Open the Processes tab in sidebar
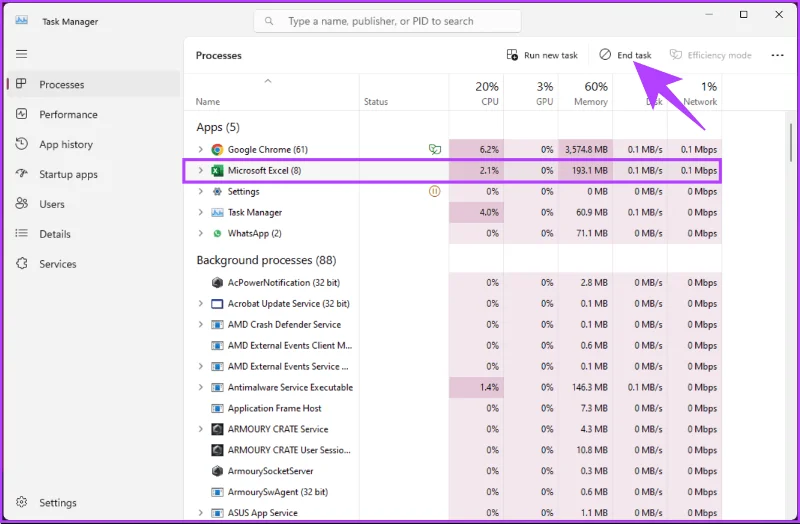Viewport: 800px width, 524px height. (x=91, y=85)
